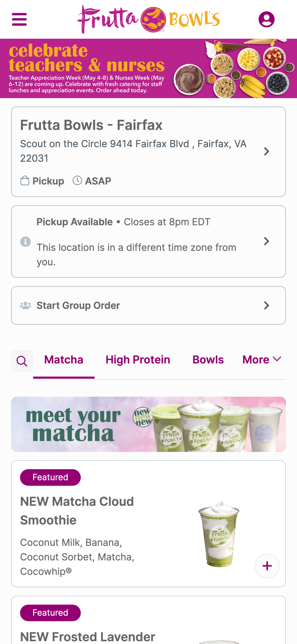Tap the Frutta Bowls logo
Viewport: 297px width, 644px height.
tap(149, 19)
